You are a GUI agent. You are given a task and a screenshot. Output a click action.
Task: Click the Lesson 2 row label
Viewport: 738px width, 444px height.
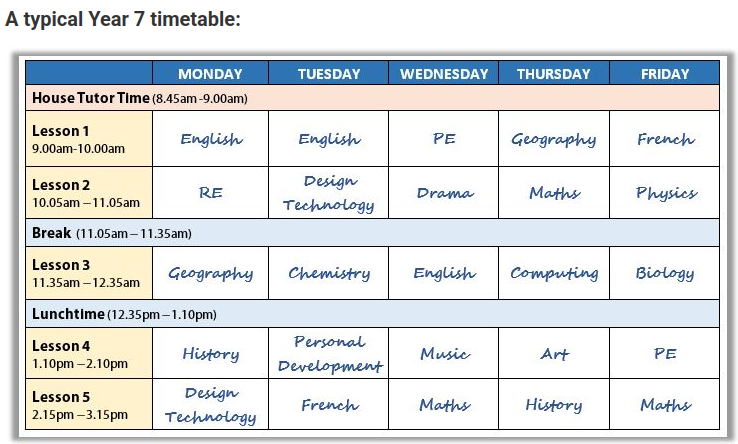[x=89, y=193]
